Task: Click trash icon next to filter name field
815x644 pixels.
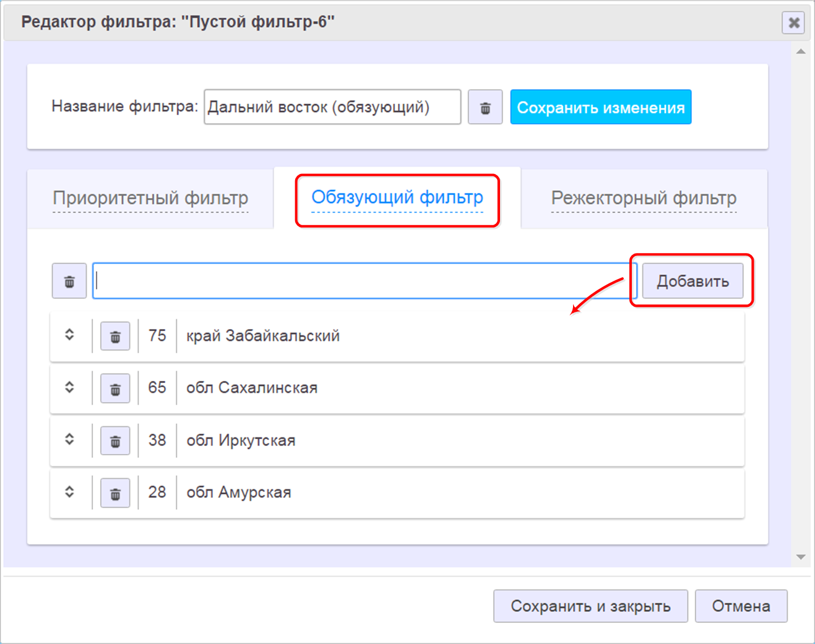Action: click(485, 108)
